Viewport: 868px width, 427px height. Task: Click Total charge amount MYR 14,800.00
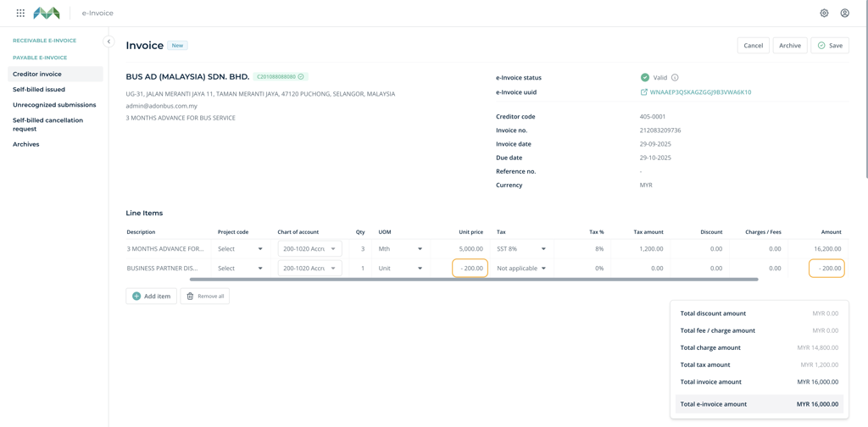pyautogui.click(x=759, y=347)
